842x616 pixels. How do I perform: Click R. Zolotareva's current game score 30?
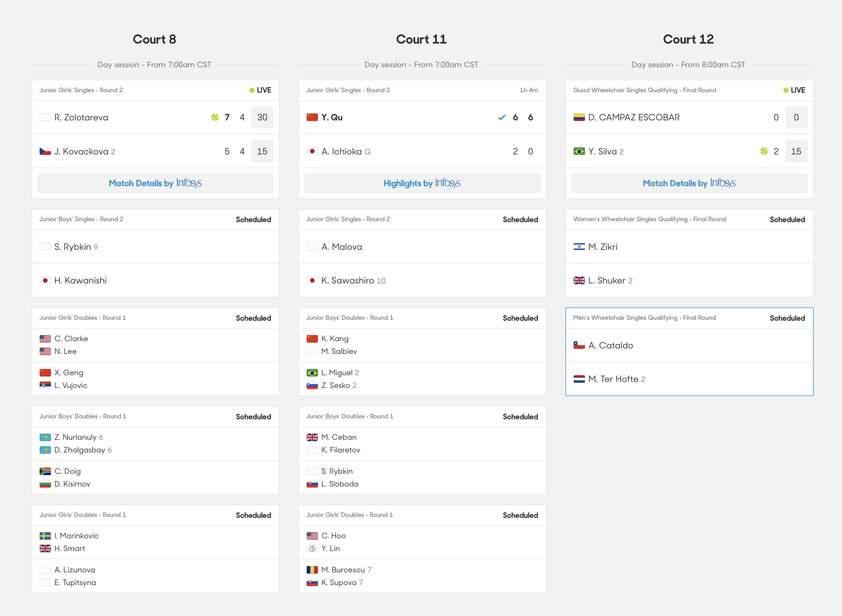tap(262, 117)
